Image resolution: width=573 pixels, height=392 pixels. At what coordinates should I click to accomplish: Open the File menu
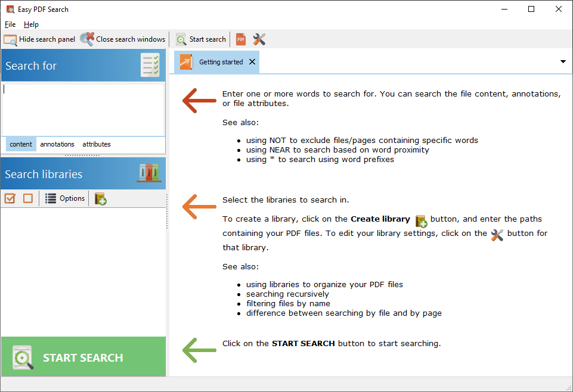(x=10, y=24)
